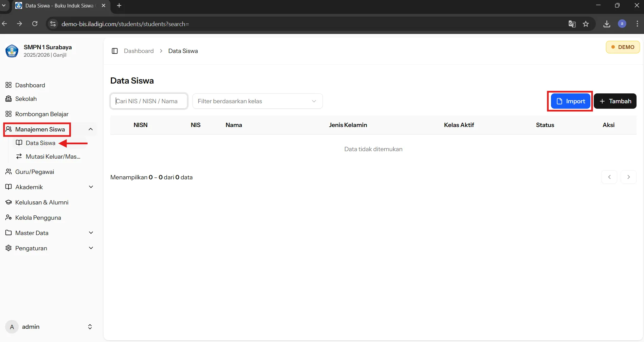Click the browser back arrow
644x342 pixels.
click(x=4, y=24)
